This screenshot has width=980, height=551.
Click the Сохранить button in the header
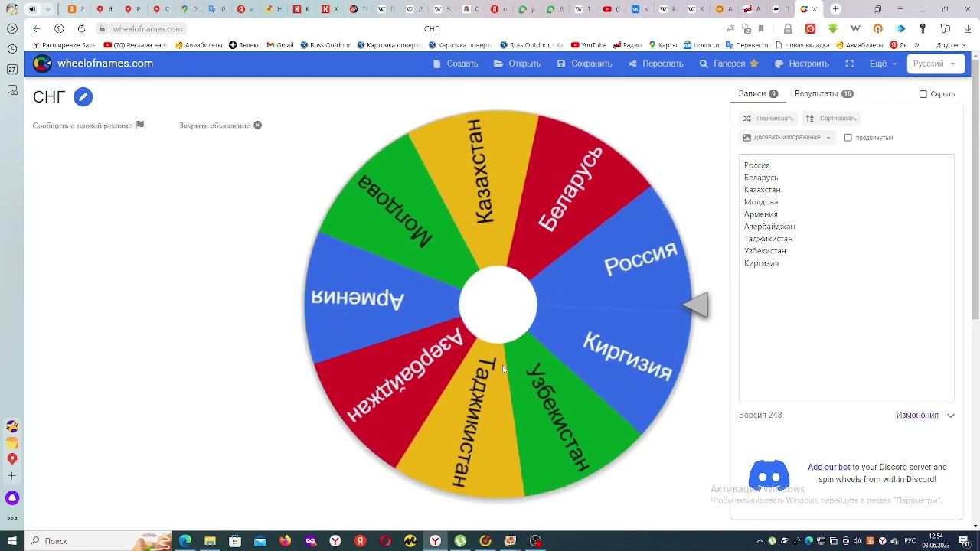pyautogui.click(x=585, y=64)
